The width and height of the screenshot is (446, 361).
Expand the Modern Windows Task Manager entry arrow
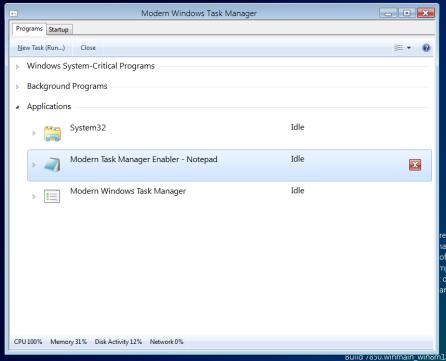pyautogui.click(x=34, y=196)
